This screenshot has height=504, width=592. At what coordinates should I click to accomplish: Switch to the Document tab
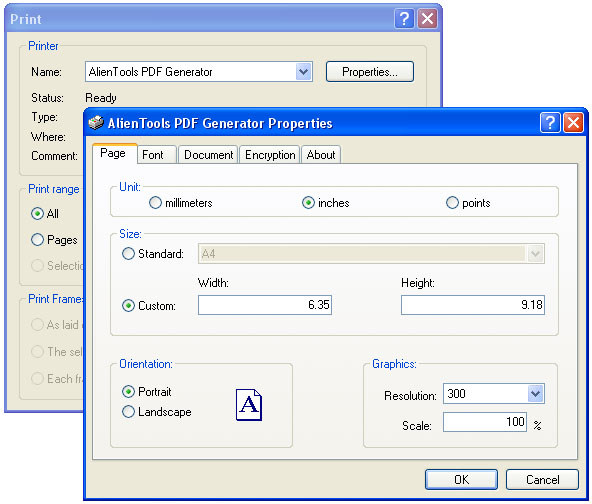pyautogui.click(x=208, y=155)
